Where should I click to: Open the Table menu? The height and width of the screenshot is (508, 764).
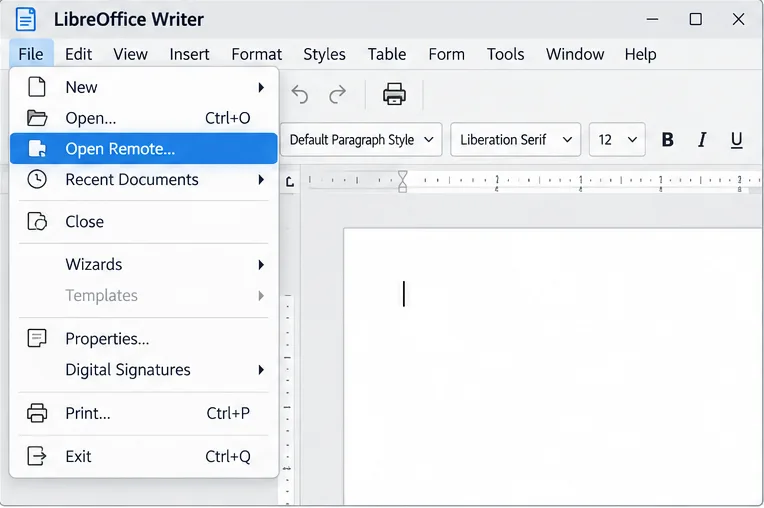click(x=387, y=54)
